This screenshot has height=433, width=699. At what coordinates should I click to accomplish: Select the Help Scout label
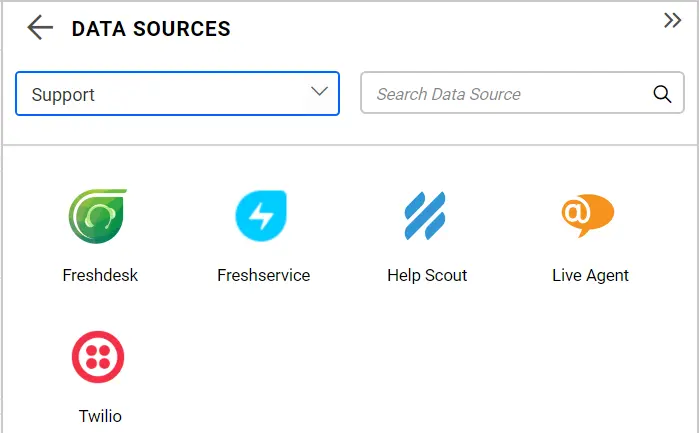coord(427,275)
